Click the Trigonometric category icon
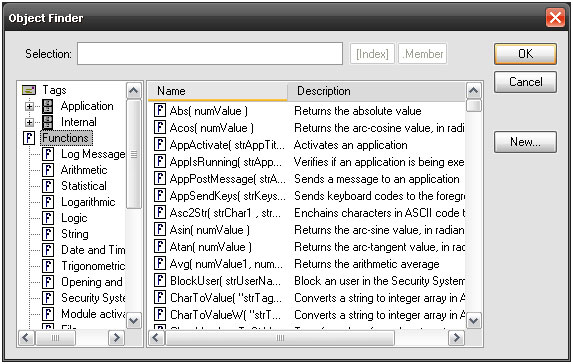 (x=48, y=266)
